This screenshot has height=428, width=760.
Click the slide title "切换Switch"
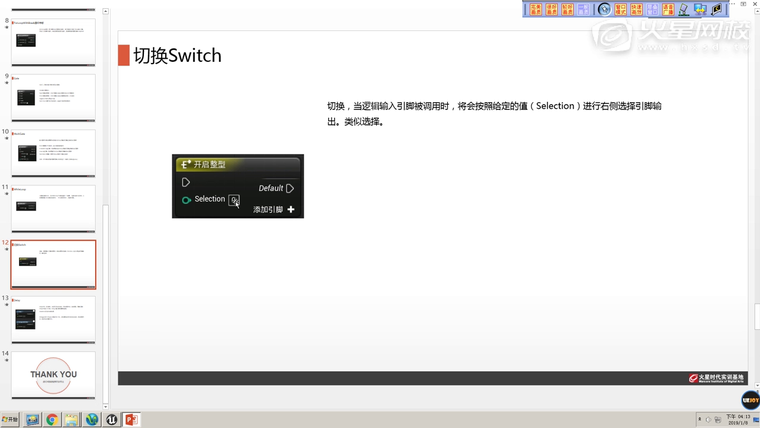[x=177, y=56]
